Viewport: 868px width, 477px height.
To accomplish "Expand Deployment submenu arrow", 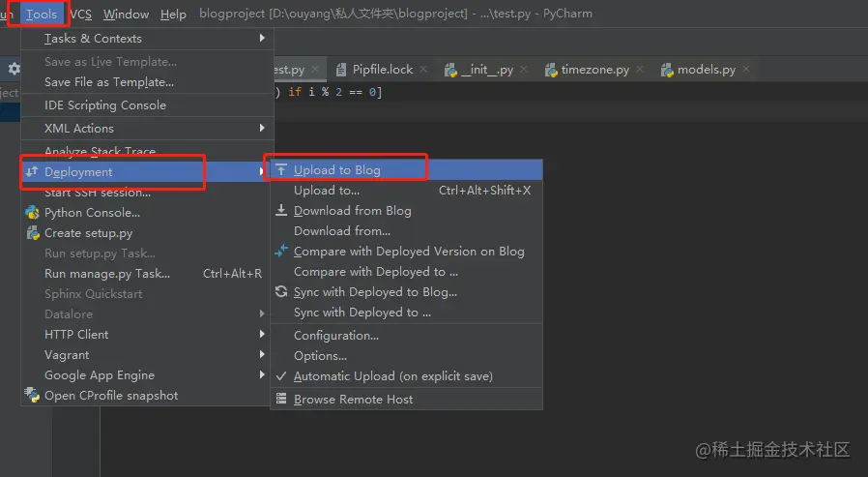I will click(x=262, y=172).
